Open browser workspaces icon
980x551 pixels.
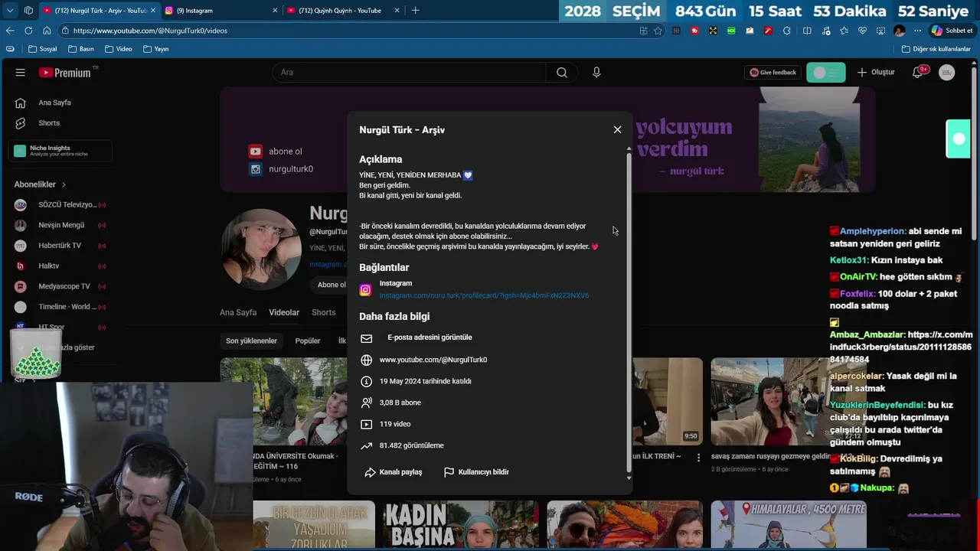28,11
